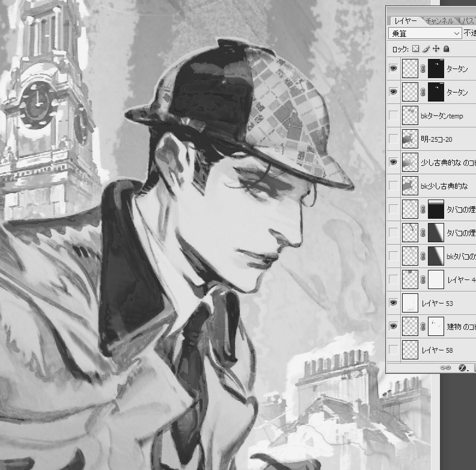
Task: Hide the 建物 のコピ layer
Action: [393, 326]
